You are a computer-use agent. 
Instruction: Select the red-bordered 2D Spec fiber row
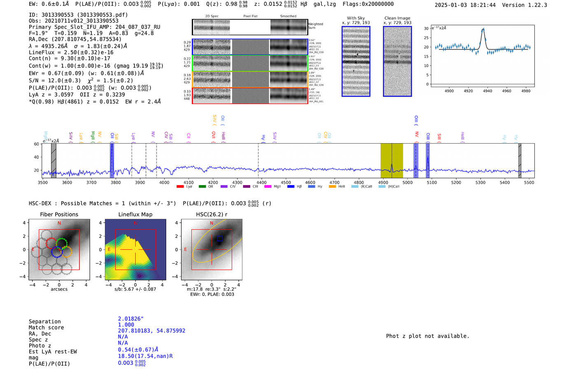(250, 96)
